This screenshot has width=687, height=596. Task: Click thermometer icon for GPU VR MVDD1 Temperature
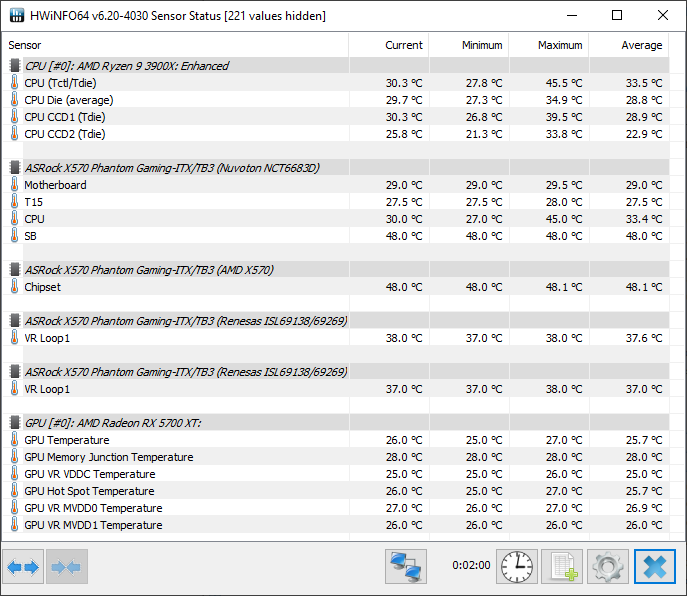(14, 525)
